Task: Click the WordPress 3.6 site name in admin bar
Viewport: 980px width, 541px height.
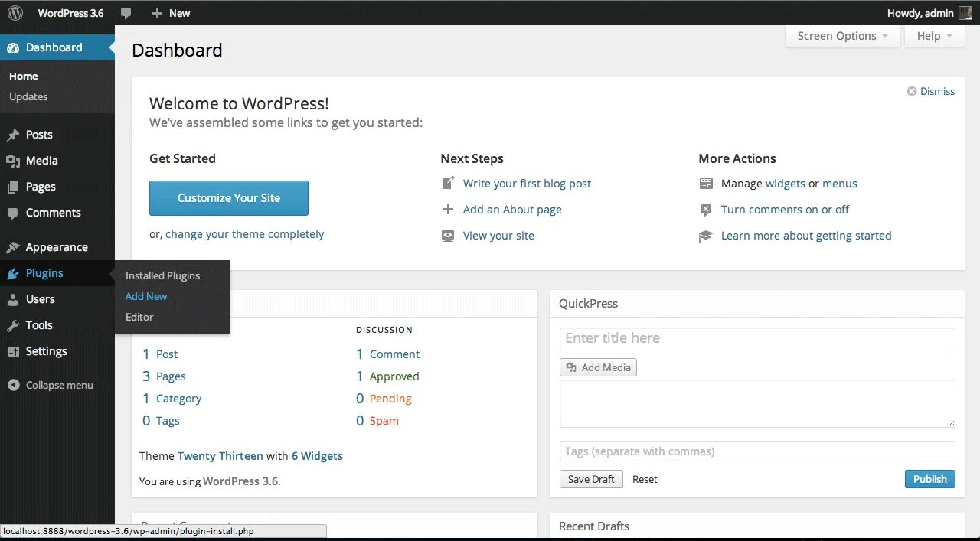Action: (70, 13)
